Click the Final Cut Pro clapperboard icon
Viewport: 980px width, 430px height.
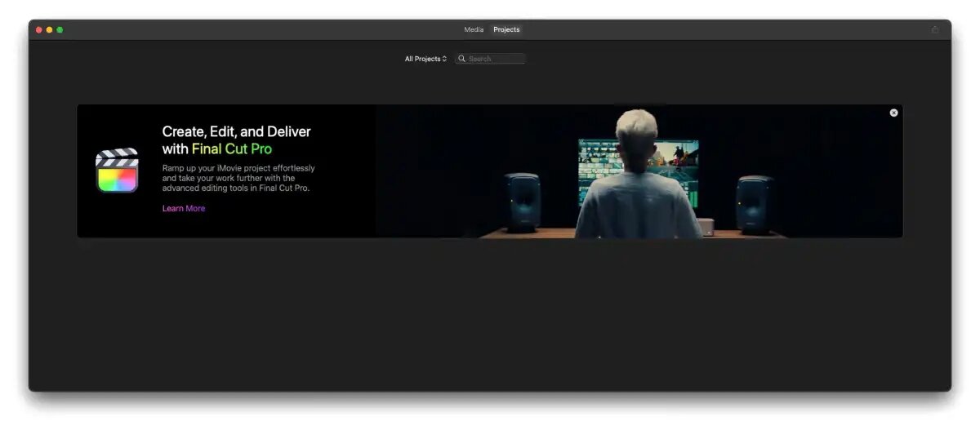117,170
